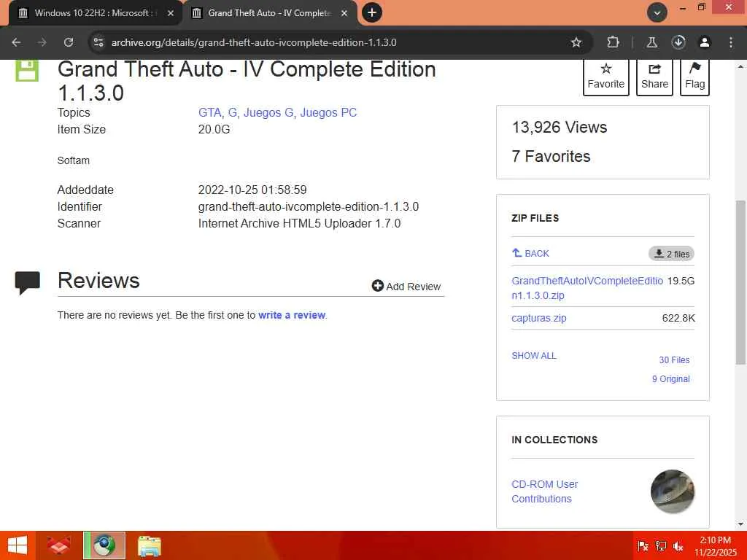Select the Addeddate value 2022-10-25 01:58:59
The image size is (747, 560).
pos(252,190)
